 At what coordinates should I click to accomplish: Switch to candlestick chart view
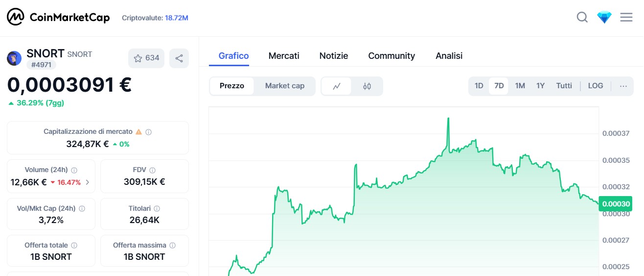(367, 86)
